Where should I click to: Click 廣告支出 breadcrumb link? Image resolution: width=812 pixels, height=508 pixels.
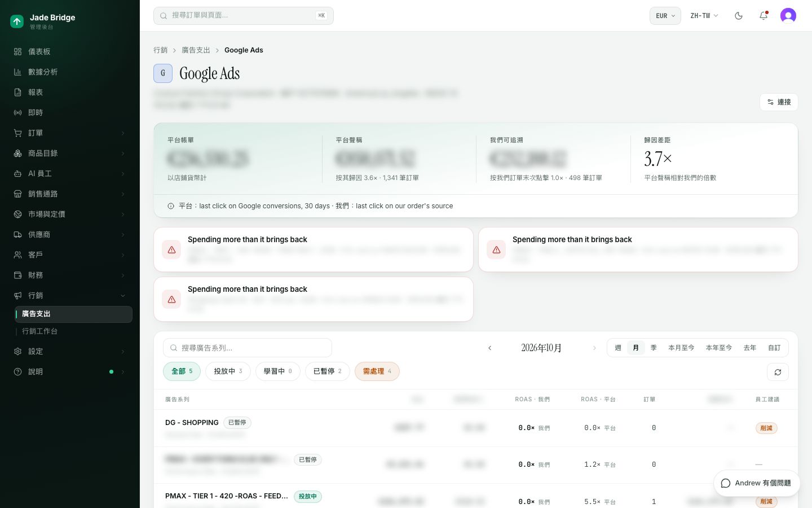196,50
